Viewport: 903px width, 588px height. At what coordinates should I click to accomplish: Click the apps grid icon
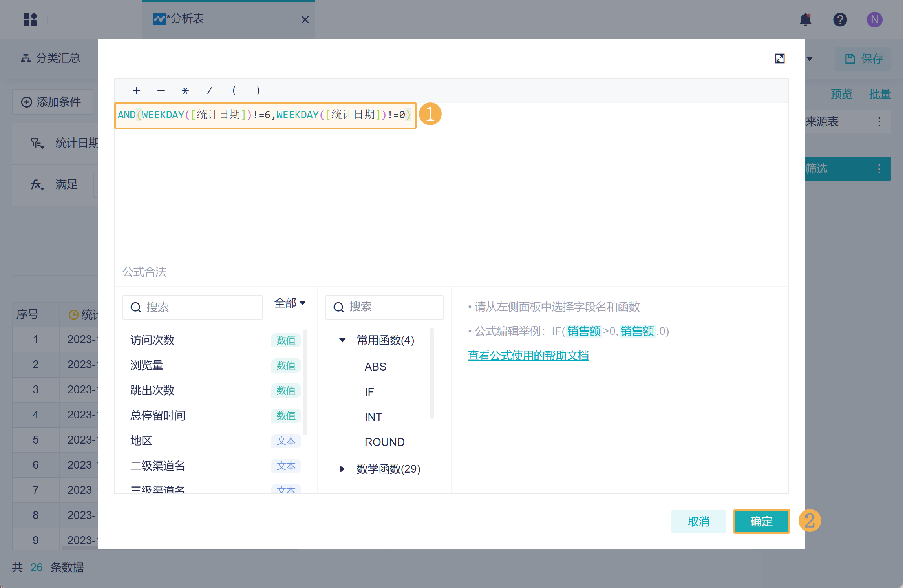pos(30,19)
